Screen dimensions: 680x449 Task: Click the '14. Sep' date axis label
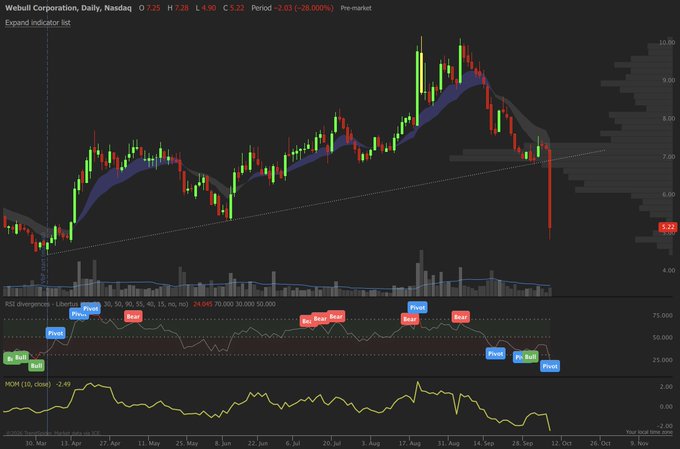click(483, 443)
